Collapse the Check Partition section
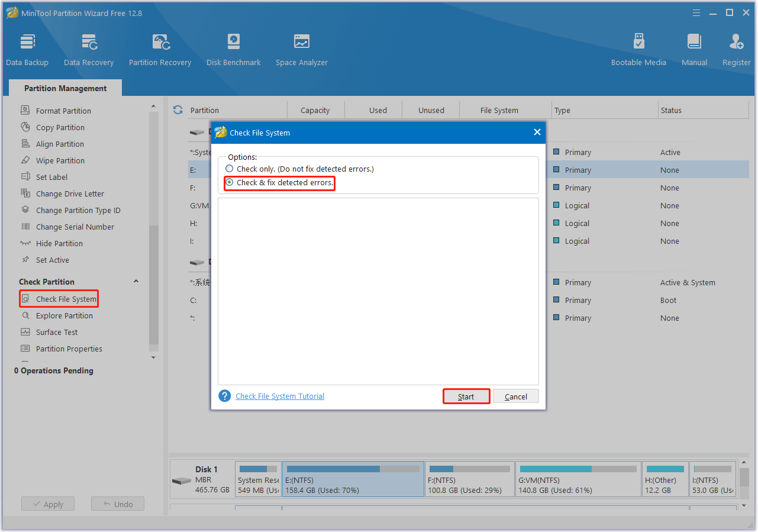Screen dimensions: 758x532 pyautogui.click(x=136, y=282)
